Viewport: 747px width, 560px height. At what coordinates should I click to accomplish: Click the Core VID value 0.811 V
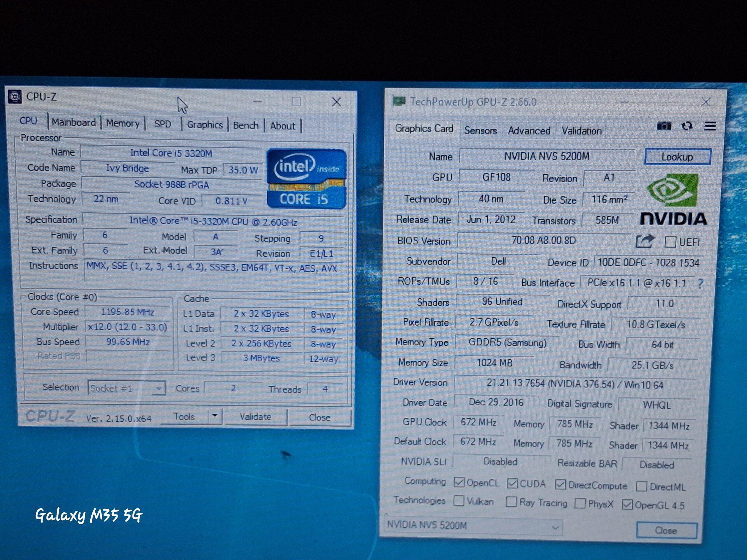(x=232, y=201)
